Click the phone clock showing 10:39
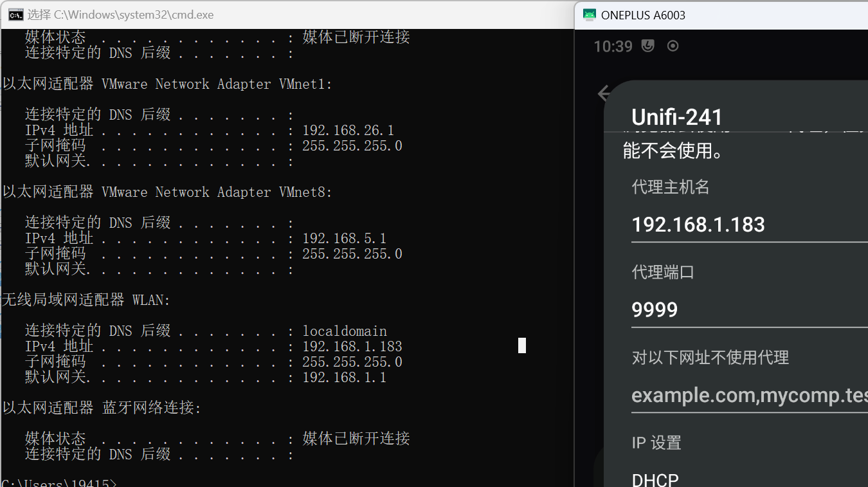The image size is (868, 487). [x=613, y=46]
